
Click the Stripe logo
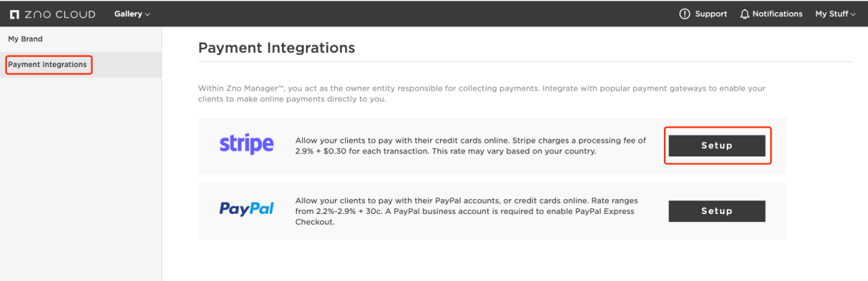246,144
